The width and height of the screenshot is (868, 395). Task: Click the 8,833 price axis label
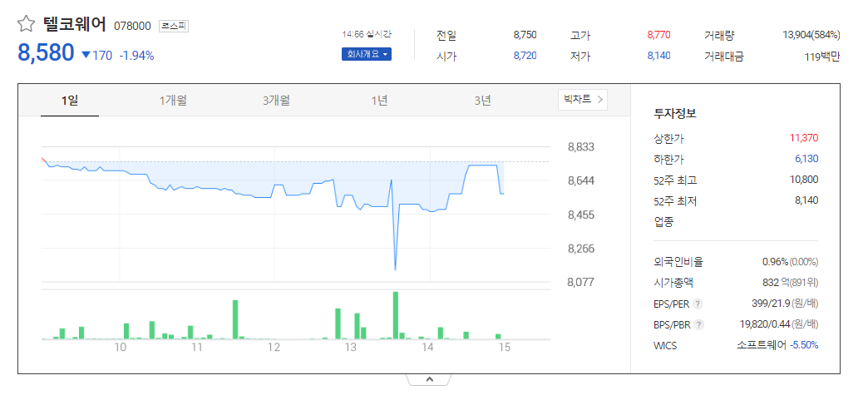pos(581,147)
